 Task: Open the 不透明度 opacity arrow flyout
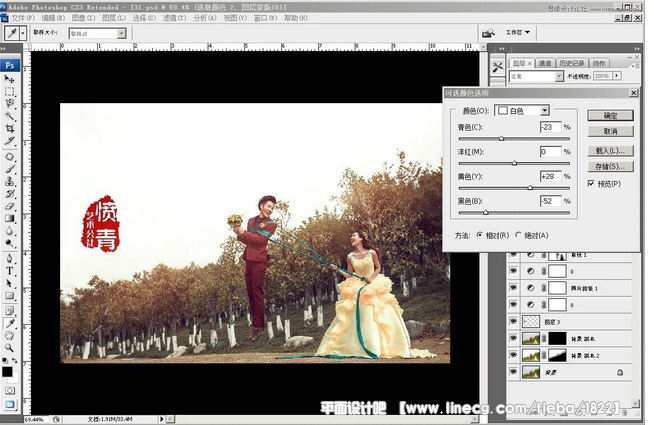point(616,76)
